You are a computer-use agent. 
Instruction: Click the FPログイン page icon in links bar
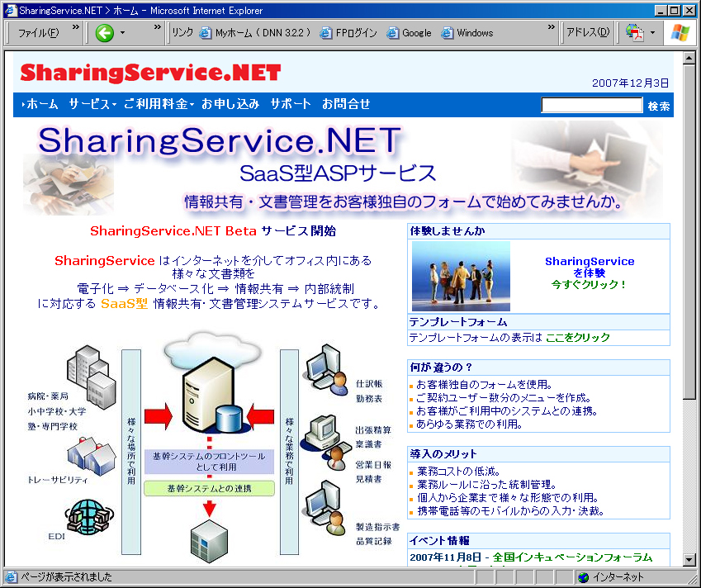[326, 33]
